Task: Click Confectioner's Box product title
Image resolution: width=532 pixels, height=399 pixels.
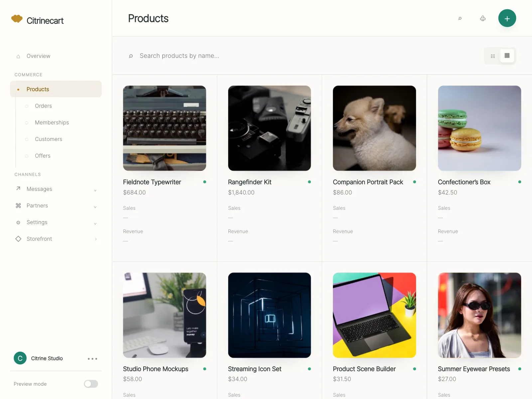Action: pyautogui.click(x=464, y=182)
